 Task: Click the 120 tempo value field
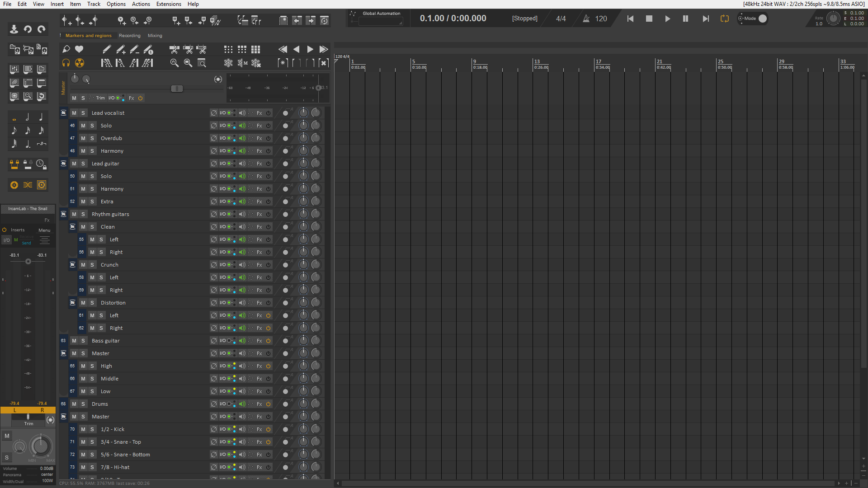pos(601,19)
